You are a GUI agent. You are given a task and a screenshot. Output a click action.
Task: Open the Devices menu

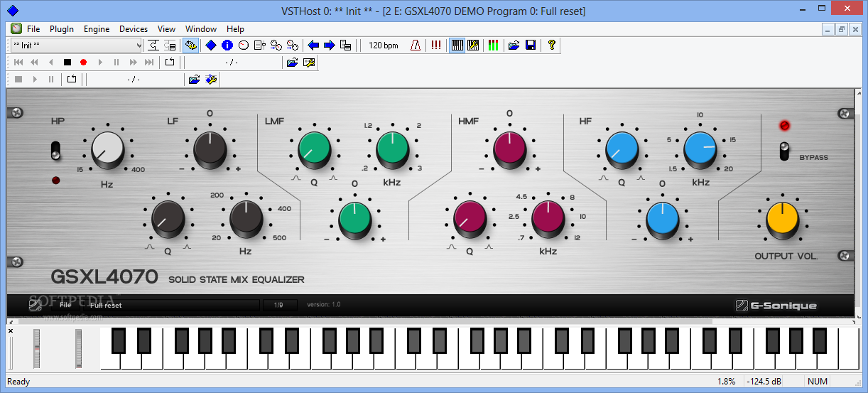click(x=134, y=29)
